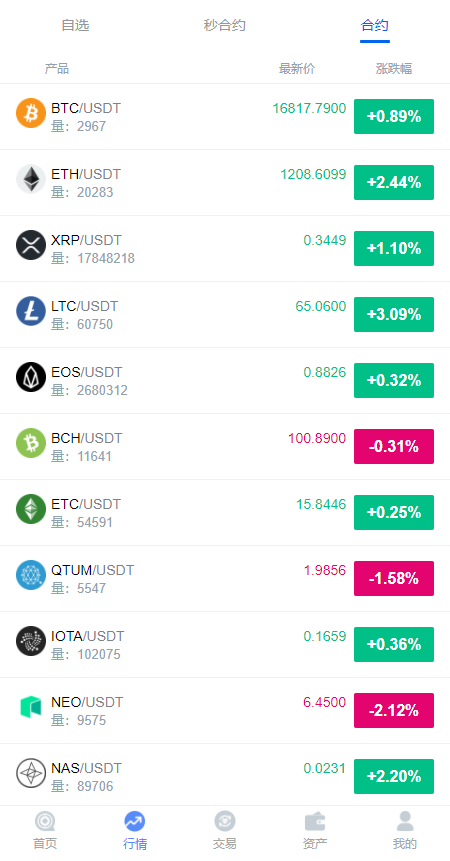Image resolution: width=450 pixels, height=861 pixels.
Task: Tap the NEO coin logo
Action: [31, 707]
